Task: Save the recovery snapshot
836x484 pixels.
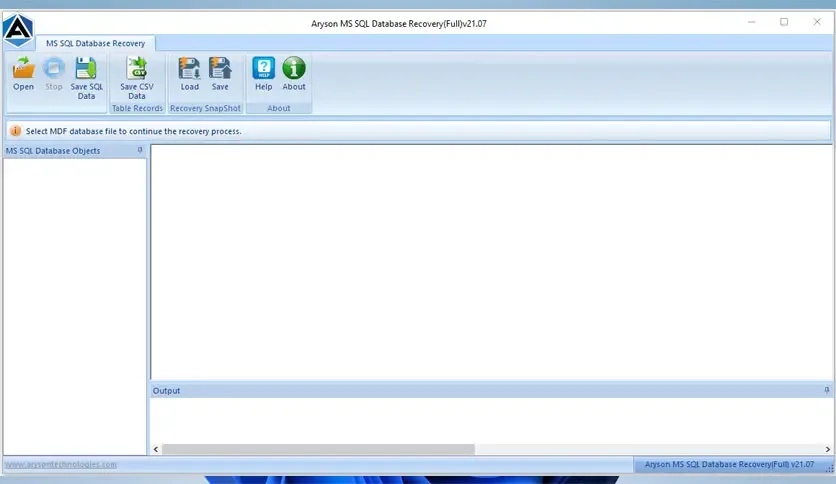Action: pos(220,74)
